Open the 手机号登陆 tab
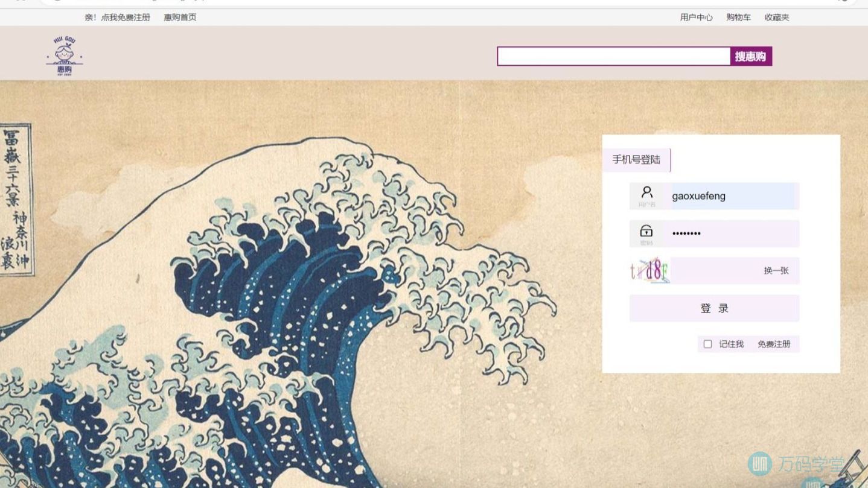The height and width of the screenshot is (488, 868). [x=636, y=160]
